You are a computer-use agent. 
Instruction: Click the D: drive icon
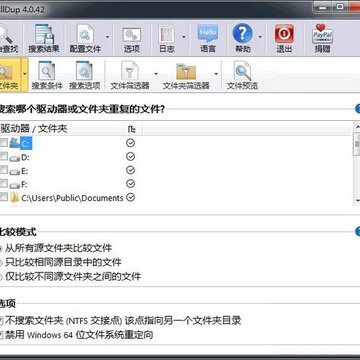pos(15,158)
